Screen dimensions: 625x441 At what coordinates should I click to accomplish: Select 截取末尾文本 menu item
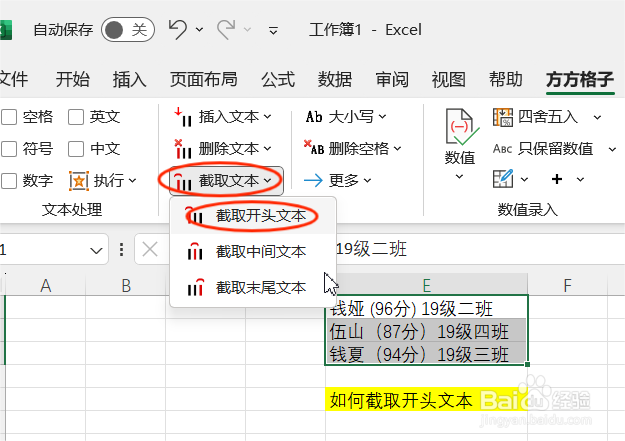point(253,287)
